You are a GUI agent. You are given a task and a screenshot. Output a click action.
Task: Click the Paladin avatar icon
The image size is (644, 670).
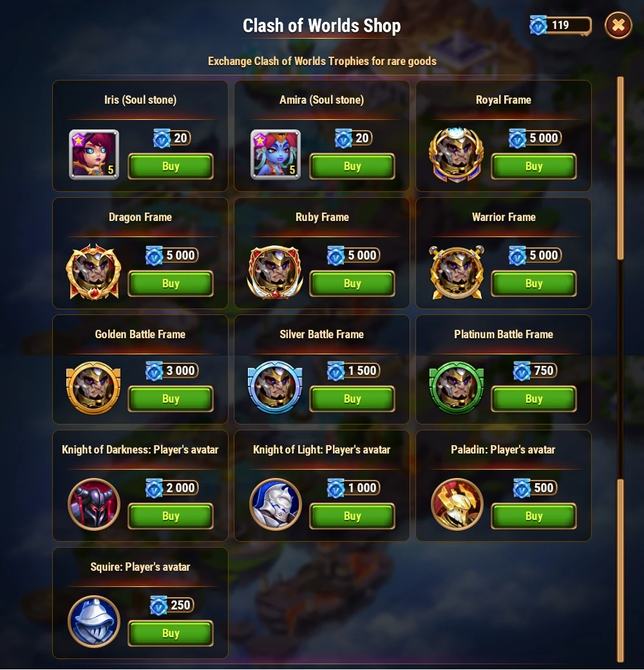click(x=457, y=504)
